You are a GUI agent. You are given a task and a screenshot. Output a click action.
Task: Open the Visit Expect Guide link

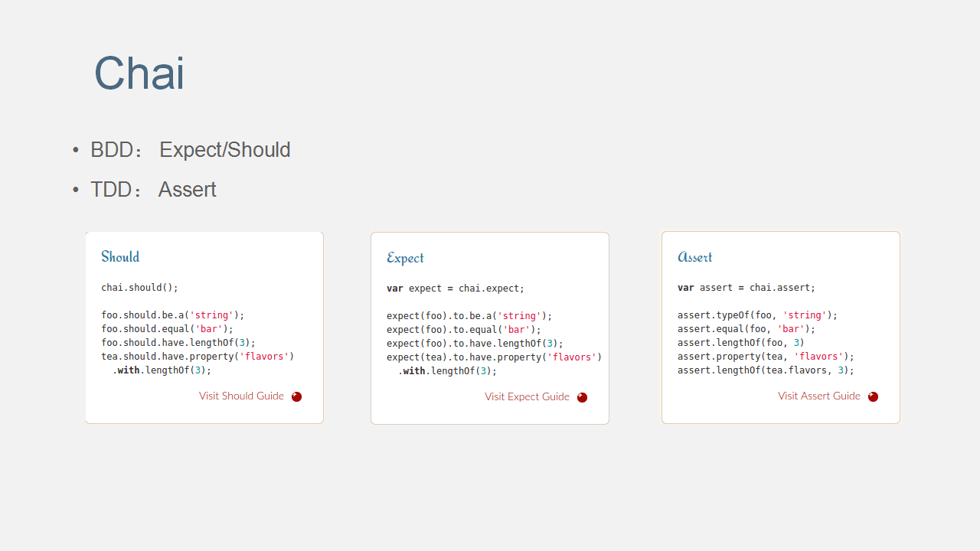coord(527,396)
